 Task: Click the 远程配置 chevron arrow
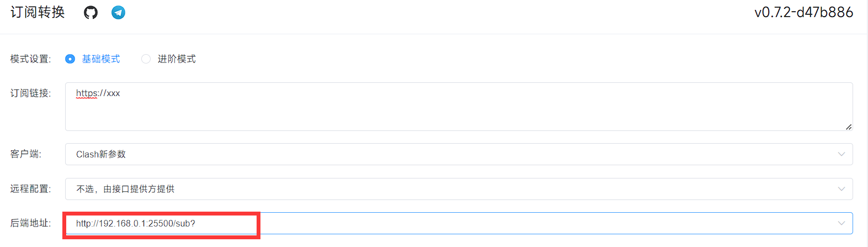[841, 189]
